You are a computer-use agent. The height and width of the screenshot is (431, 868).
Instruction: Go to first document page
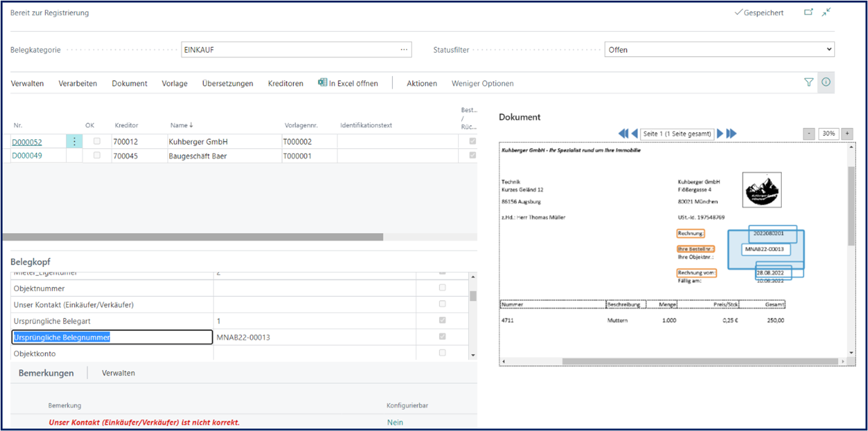tap(623, 134)
